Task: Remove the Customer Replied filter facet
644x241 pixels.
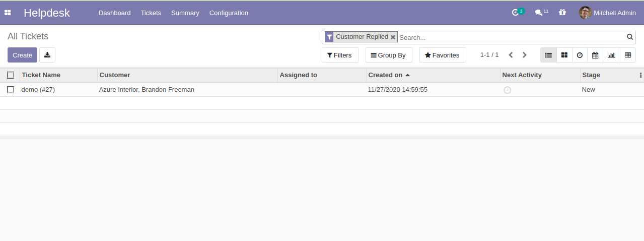Action: (x=393, y=37)
